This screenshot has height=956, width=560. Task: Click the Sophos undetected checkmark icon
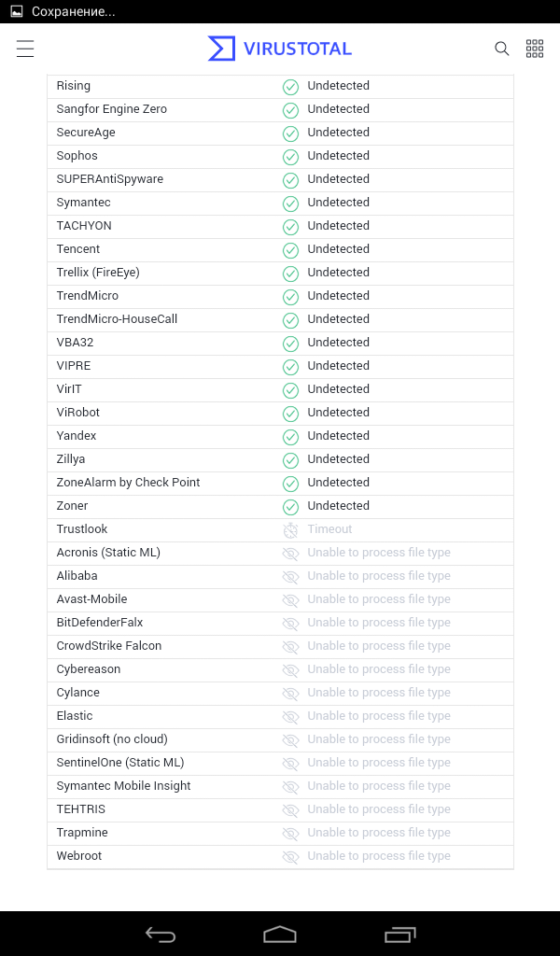(290, 157)
